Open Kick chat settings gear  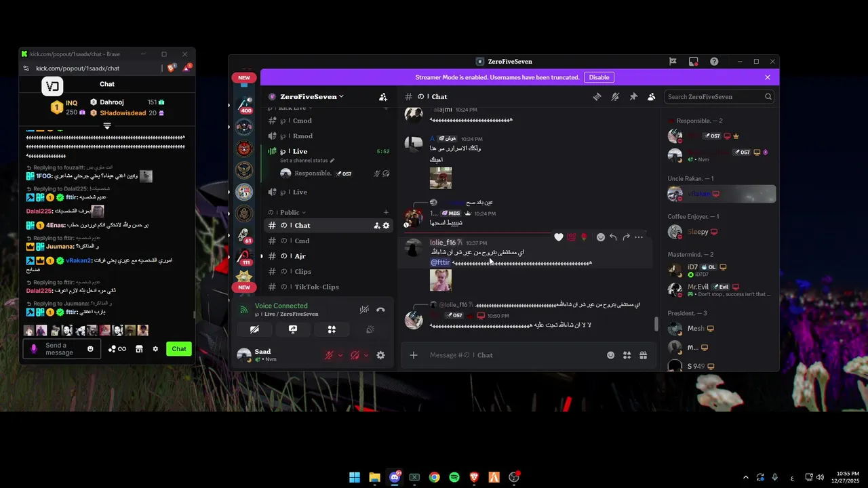(155, 349)
